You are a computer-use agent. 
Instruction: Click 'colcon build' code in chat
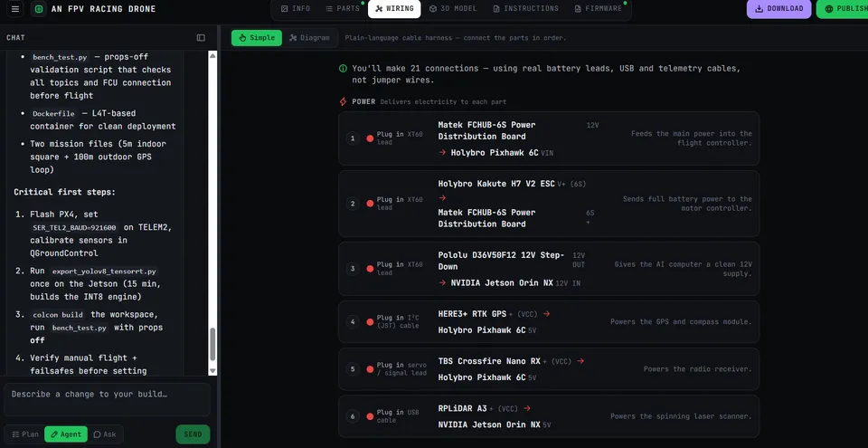tap(58, 314)
